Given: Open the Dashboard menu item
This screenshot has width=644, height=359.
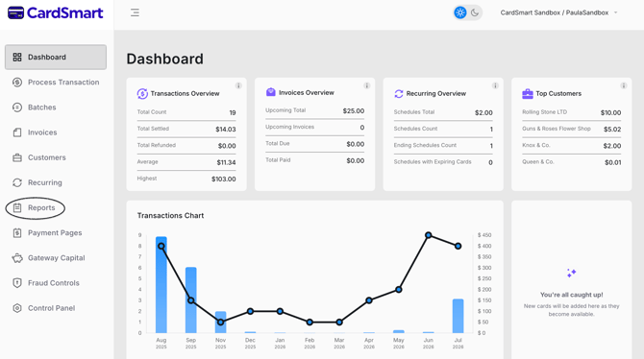Looking at the screenshot, I should [x=56, y=57].
